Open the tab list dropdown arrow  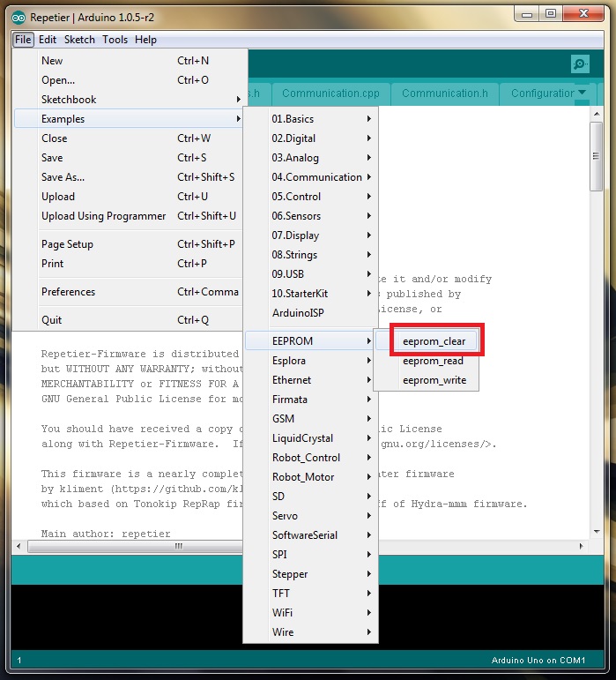tap(582, 93)
